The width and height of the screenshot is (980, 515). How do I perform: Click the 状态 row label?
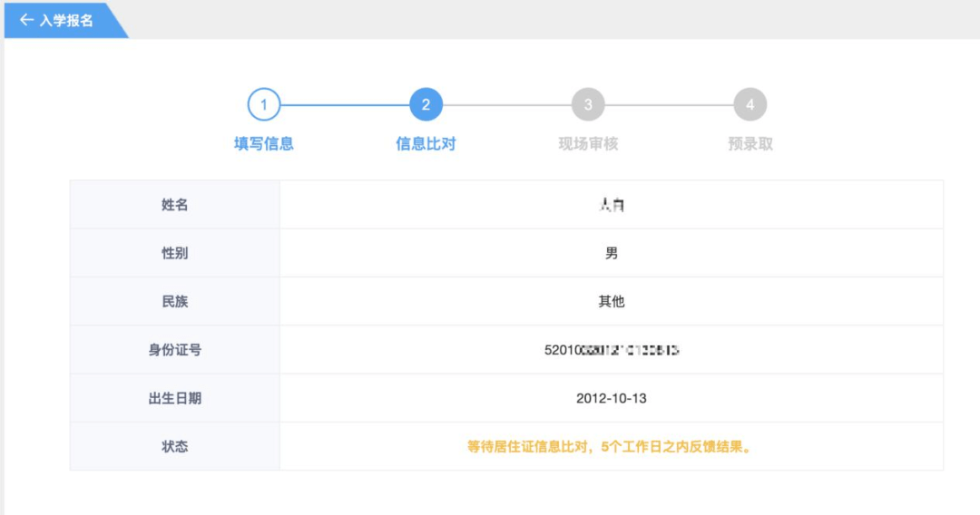(x=174, y=446)
